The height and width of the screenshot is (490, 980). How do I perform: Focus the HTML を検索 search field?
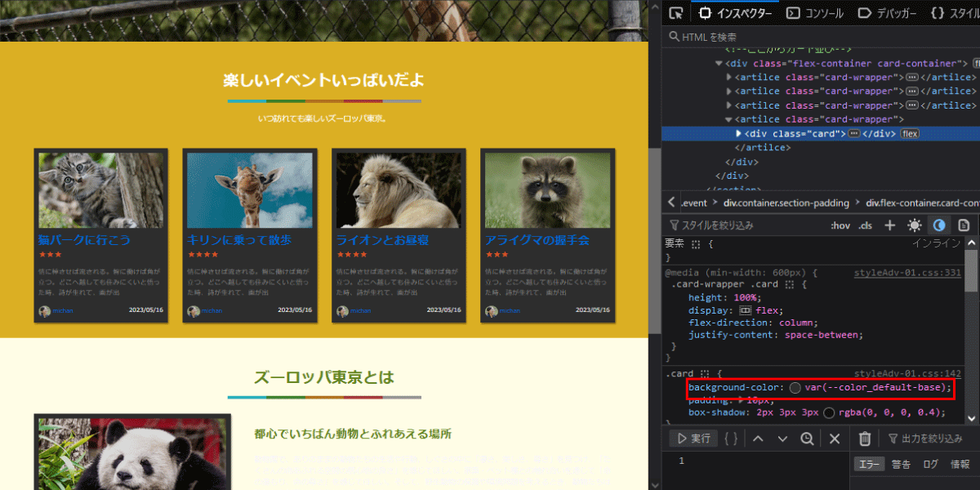click(821, 37)
